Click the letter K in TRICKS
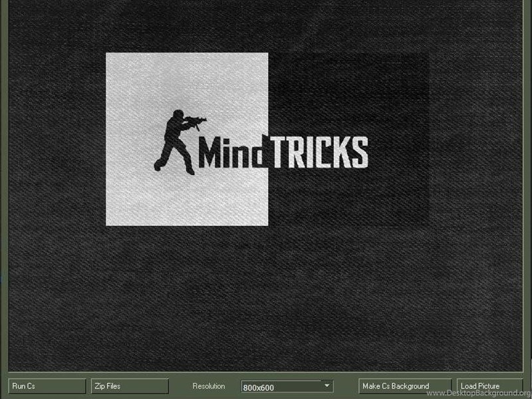The image size is (532, 399). 342,152
